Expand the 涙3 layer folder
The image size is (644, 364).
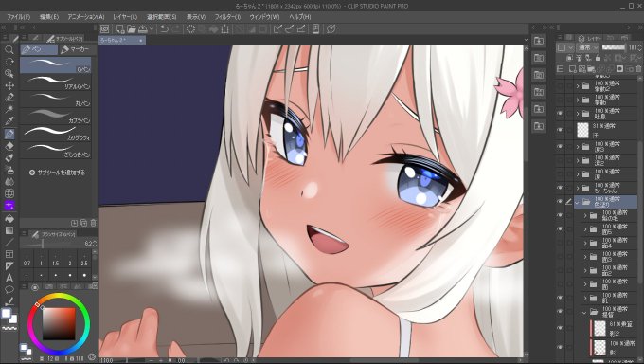click(x=578, y=147)
